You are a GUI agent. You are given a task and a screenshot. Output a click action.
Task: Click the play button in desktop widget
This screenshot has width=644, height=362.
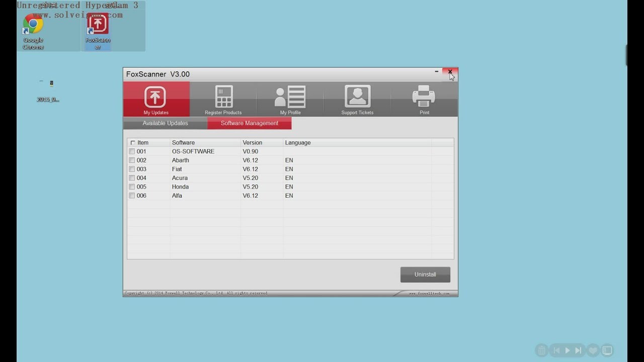(568, 350)
